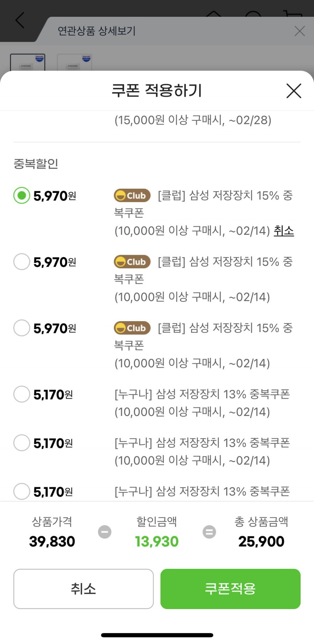Tap the minus icon beside 할인금액
Image resolution: width=314 pixels, height=644 pixels.
click(x=105, y=532)
